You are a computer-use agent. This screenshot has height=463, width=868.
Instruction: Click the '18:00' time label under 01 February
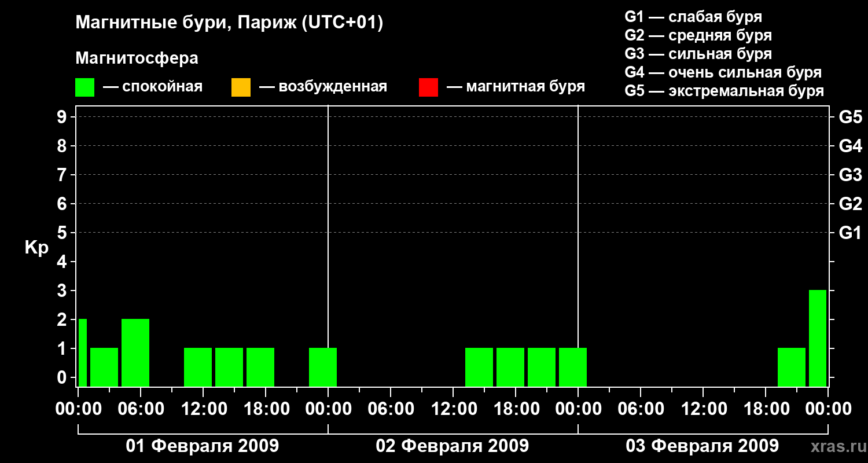266,409
